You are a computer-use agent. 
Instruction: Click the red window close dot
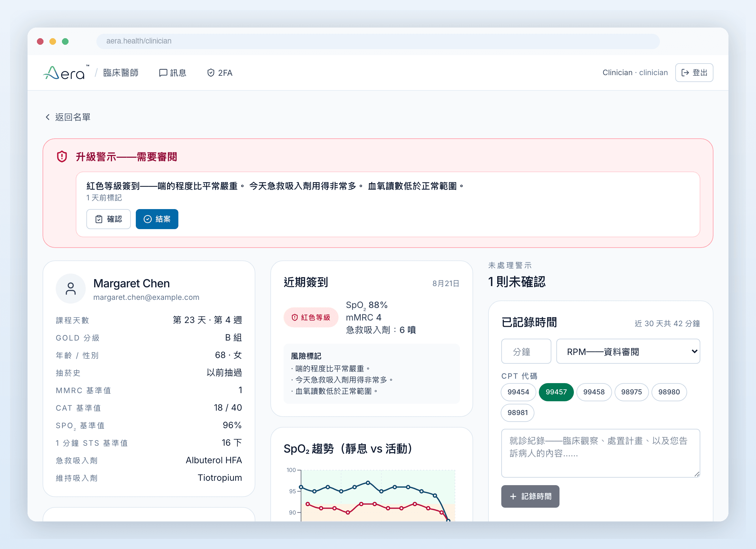pos(40,41)
